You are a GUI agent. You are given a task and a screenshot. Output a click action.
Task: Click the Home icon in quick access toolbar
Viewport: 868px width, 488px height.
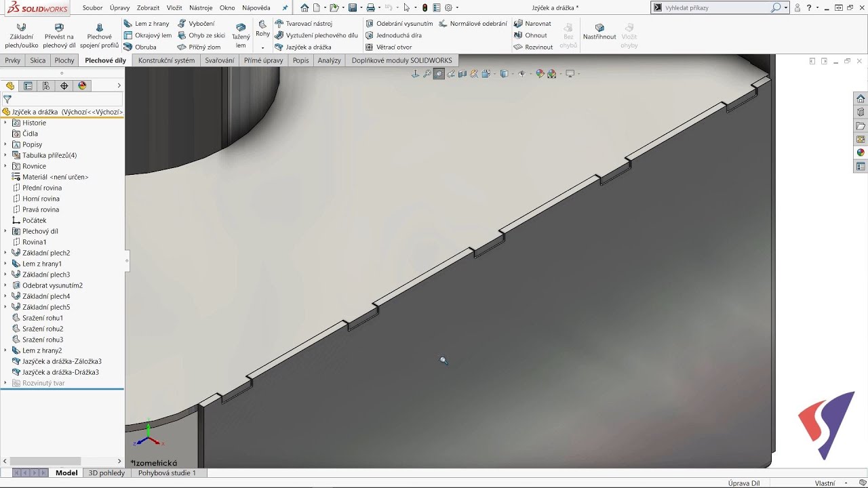304,8
